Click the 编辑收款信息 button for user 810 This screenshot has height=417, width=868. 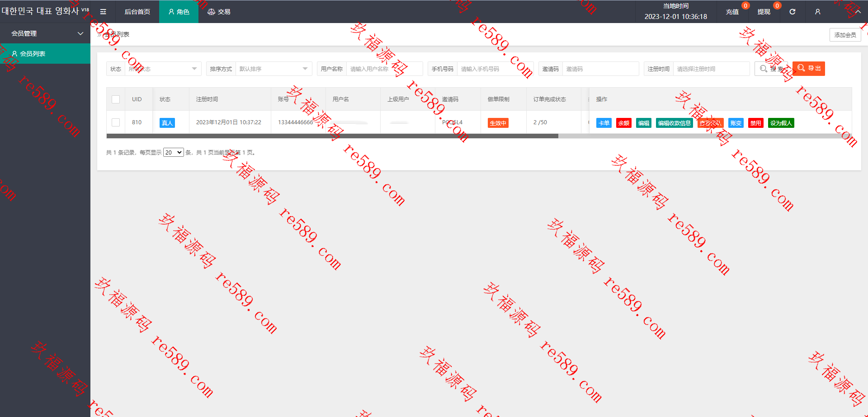674,123
